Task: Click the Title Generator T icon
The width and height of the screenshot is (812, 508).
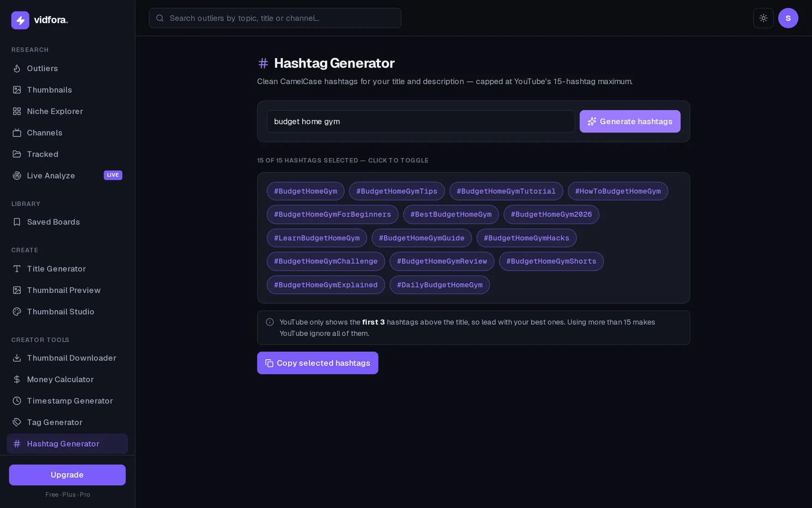Action: click(17, 269)
